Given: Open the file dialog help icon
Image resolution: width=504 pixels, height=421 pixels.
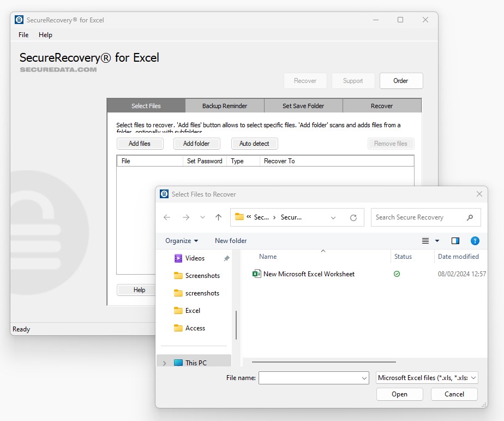Looking at the screenshot, I should [x=475, y=241].
